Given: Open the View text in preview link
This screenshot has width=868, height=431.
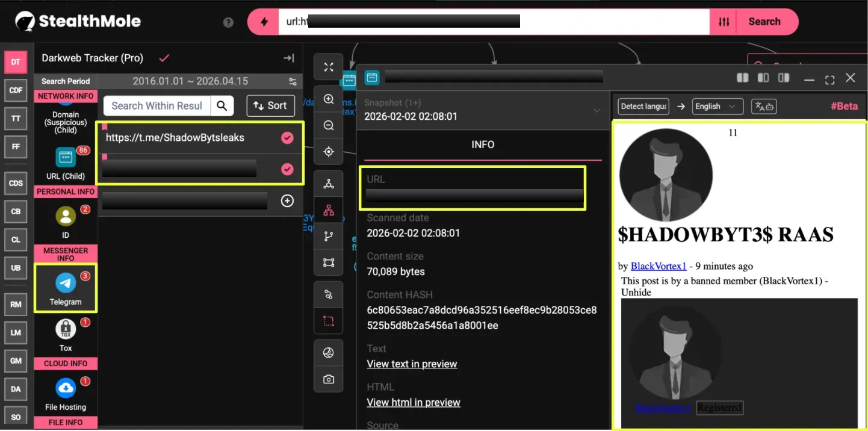Looking at the screenshot, I should click(x=412, y=364).
